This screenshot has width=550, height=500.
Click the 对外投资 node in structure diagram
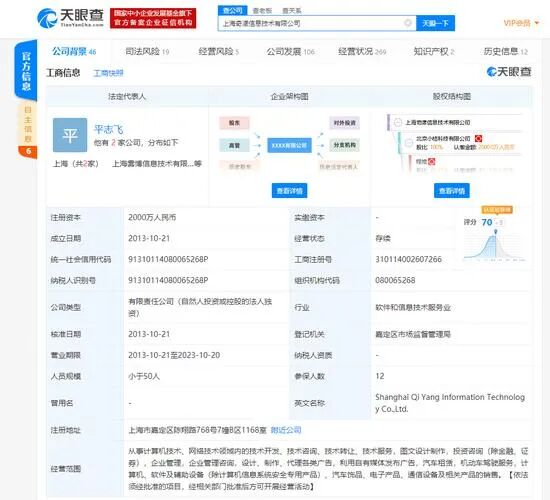pos(344,123)
